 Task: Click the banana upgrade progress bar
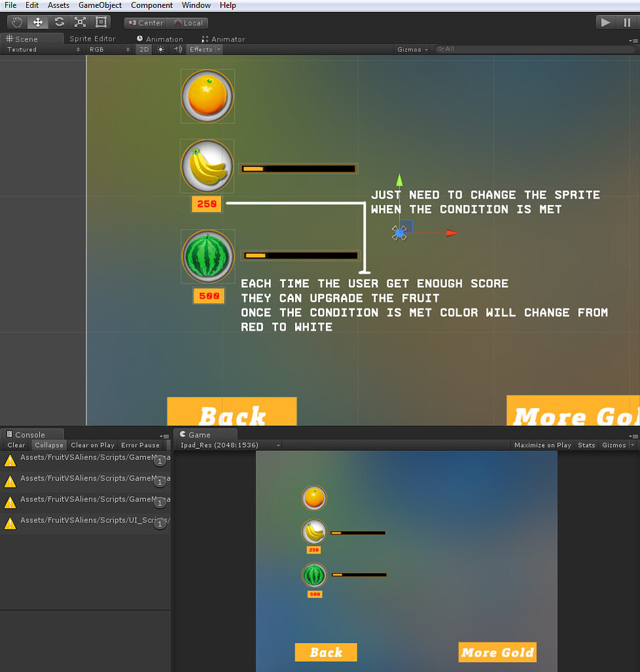click(298, 168)
